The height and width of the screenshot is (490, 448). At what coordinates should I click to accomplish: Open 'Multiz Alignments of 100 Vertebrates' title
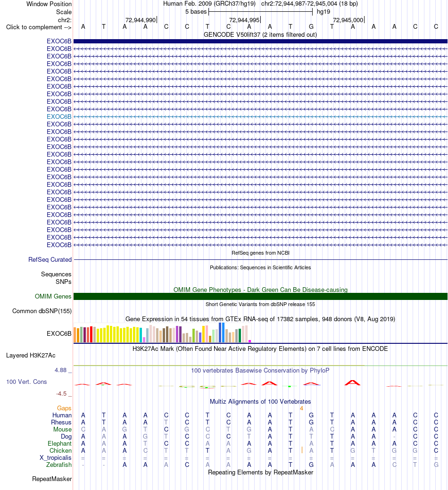[260, 401]
